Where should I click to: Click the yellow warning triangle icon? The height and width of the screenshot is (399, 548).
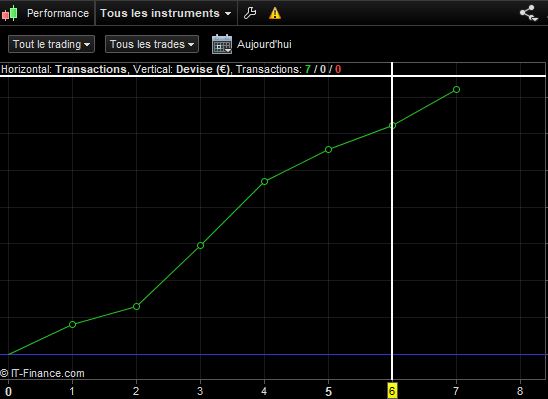point(275,13)
